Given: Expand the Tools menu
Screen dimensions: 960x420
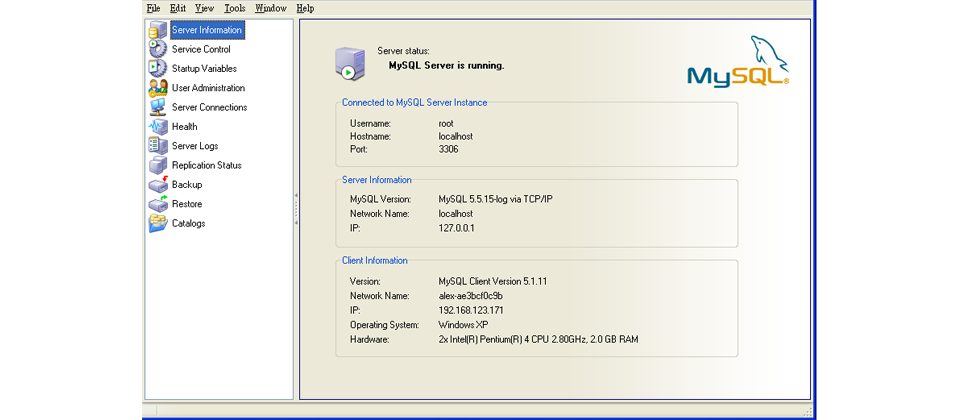Looking at the screenshot, I should [x=235, y=8].
